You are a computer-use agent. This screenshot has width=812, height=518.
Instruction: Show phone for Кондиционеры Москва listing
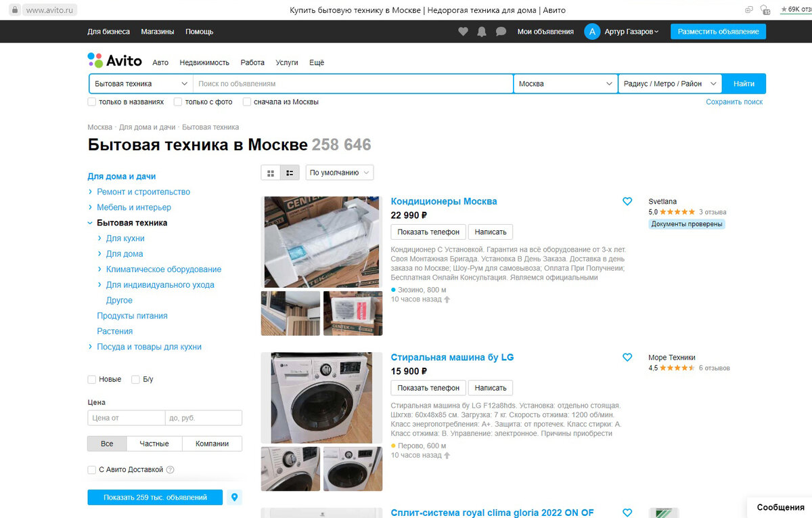pos(428,232)
